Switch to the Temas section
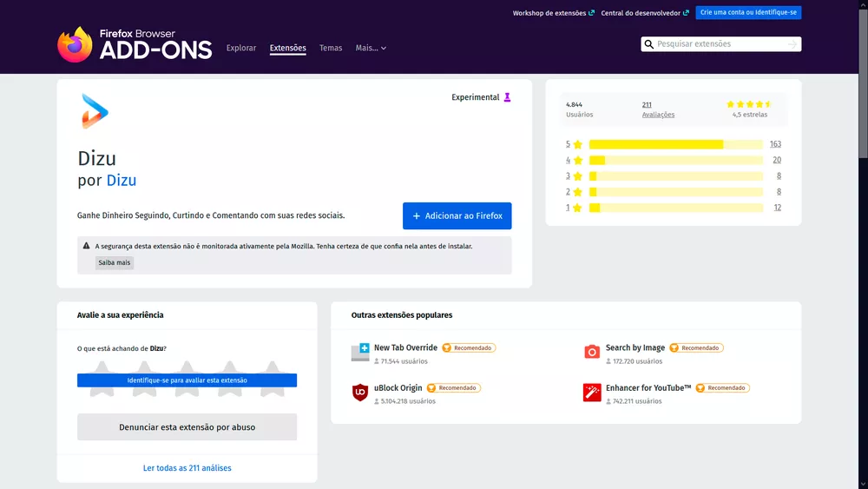 tap(331, 49)
